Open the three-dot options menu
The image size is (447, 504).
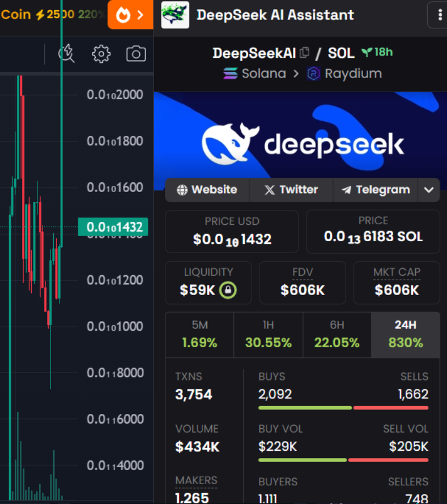pyautogui.click(x=440, y=15)
